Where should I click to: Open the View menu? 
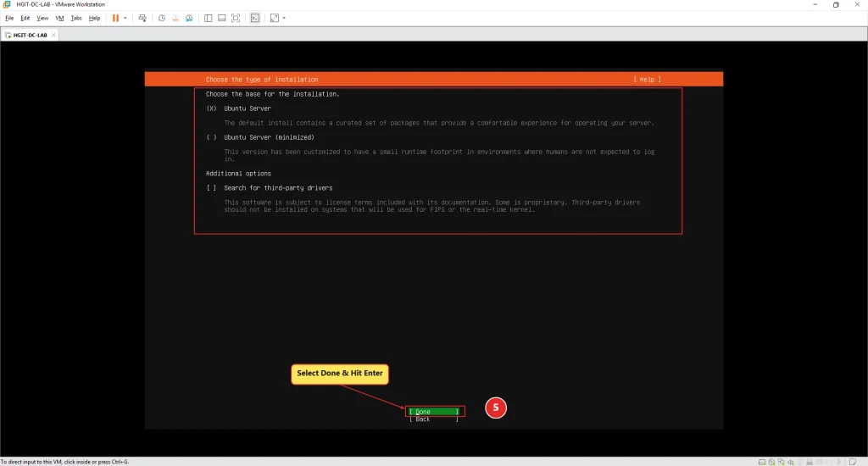(x=42, y=18)
